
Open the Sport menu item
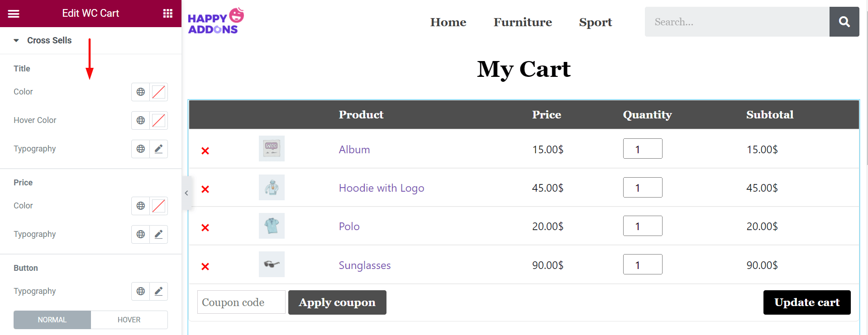[x=596, y=22]
